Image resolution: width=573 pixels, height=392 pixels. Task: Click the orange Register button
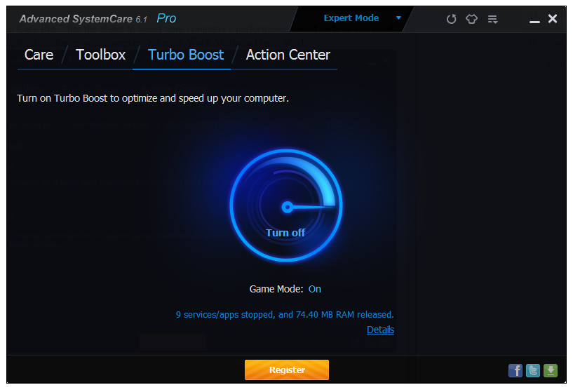click(x=287, y=370)
